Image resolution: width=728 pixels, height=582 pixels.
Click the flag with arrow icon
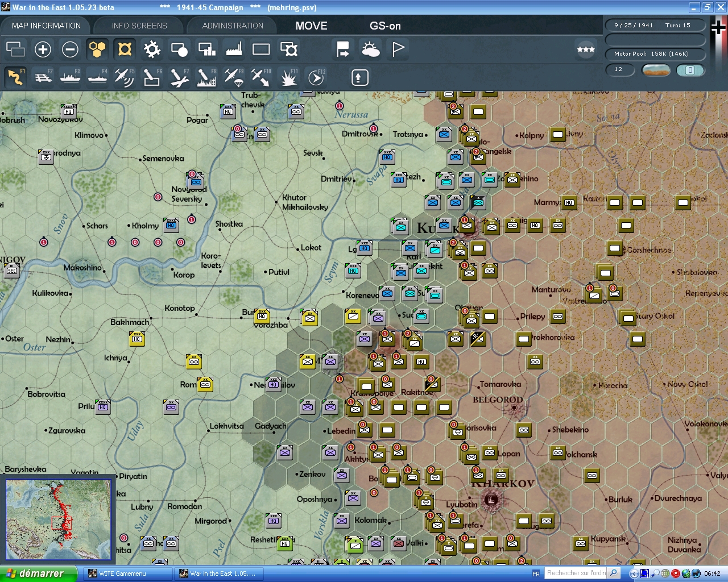[x=343, y=49]
